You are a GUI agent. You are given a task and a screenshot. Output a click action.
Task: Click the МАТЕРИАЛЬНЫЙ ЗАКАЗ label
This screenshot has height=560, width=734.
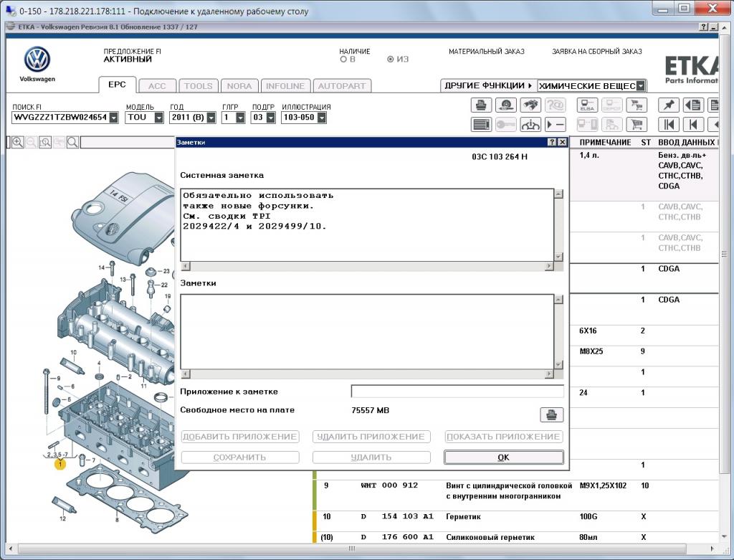[x=487, y=52]
